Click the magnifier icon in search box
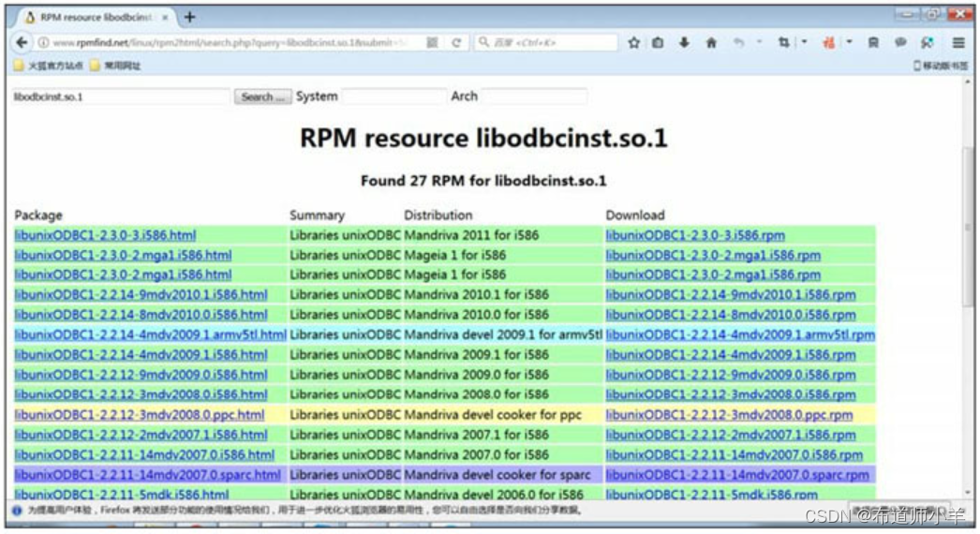This screenshot has width=980, height=534. [x=483, y=42]
